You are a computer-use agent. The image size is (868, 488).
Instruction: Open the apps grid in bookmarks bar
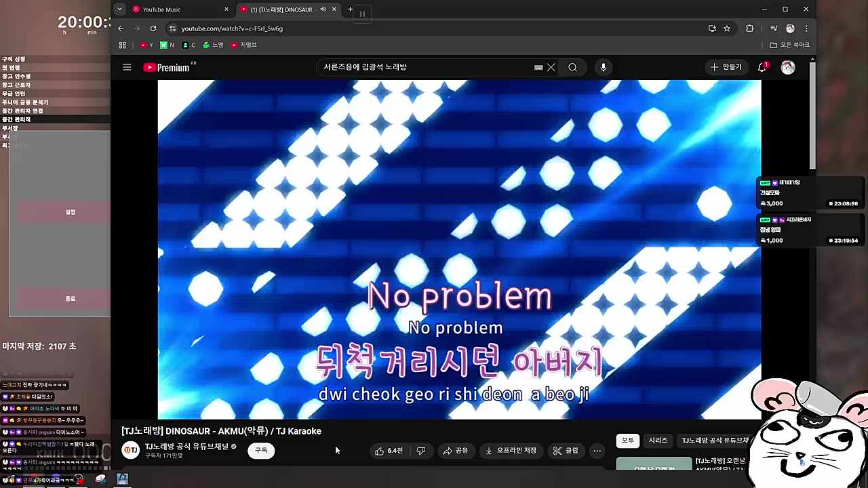coord(123,45)
